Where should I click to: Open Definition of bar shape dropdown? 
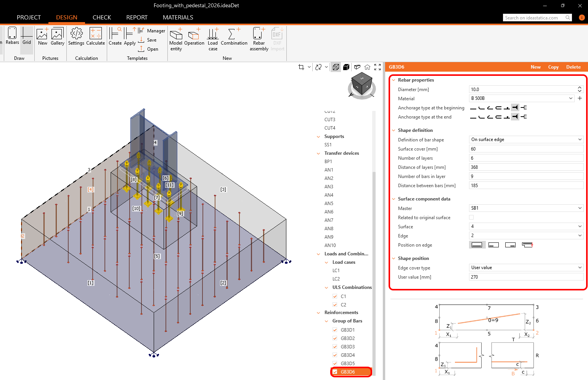click(x=526, y=139)
